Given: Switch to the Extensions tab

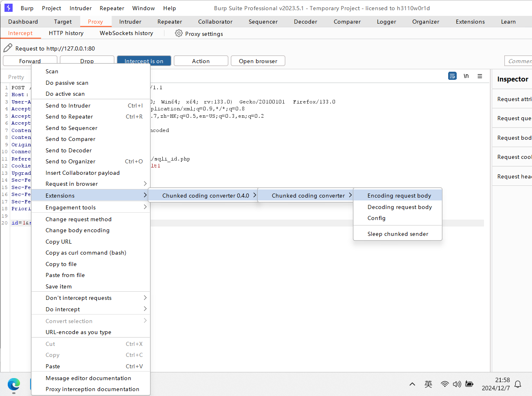Looking at the screenshot, I should click(470, 22).
